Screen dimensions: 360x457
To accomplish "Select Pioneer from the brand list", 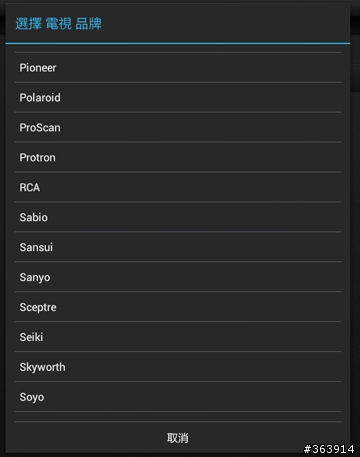I will point(178,68).
